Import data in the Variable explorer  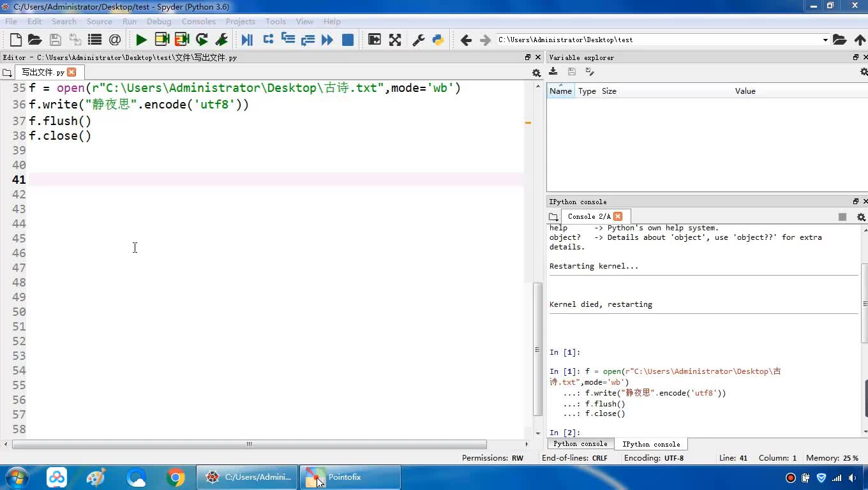click(x=553, y=72)
